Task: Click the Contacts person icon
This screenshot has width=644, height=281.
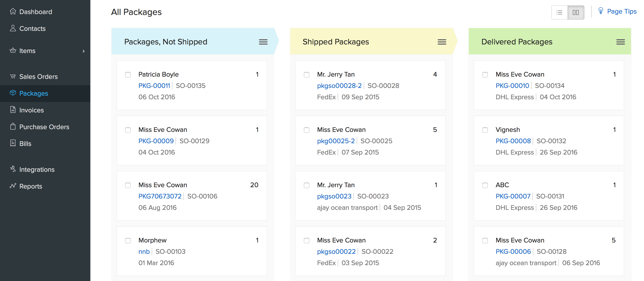Action: (13, 28)
